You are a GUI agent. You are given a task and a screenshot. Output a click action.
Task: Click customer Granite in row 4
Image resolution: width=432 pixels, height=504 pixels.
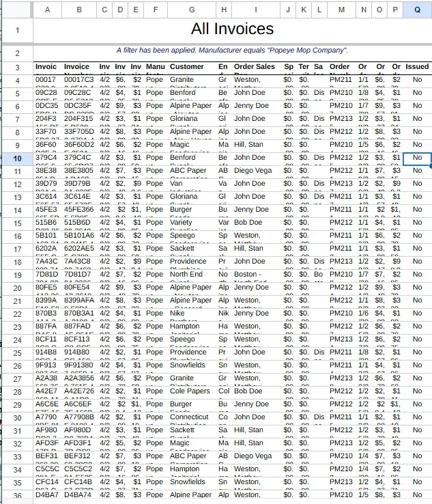pos(192,81)
